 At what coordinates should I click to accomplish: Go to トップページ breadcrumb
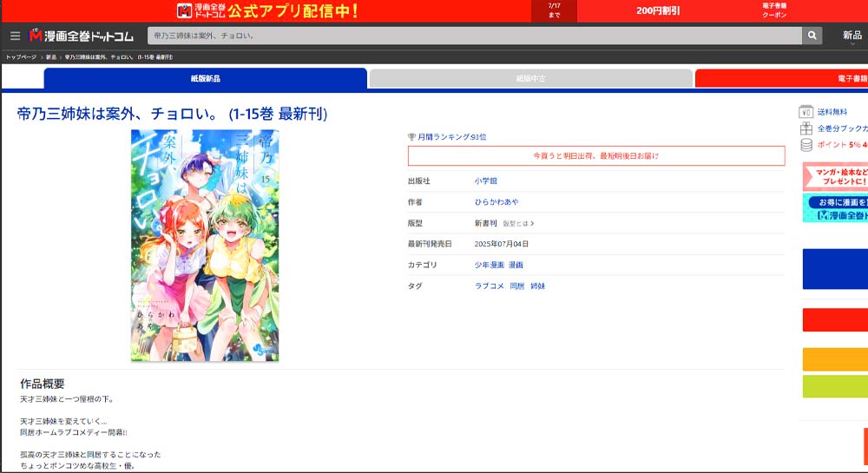click(21, 57)
